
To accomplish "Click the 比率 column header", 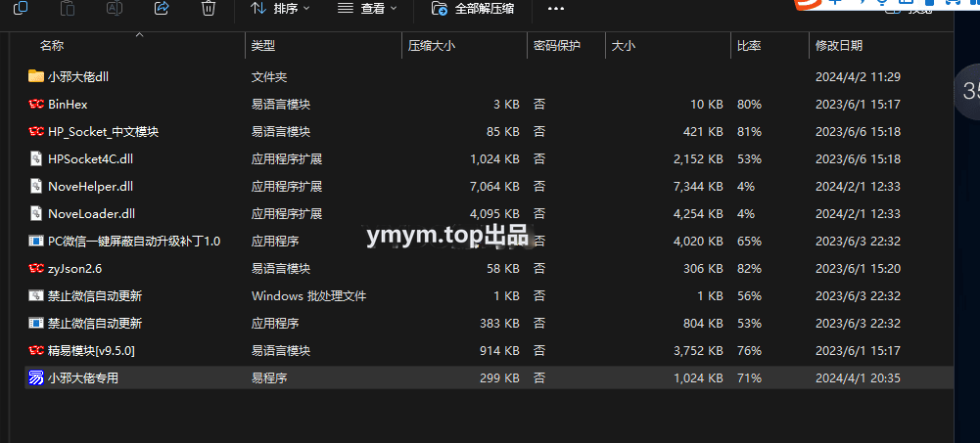I will (x=749, y=46).
